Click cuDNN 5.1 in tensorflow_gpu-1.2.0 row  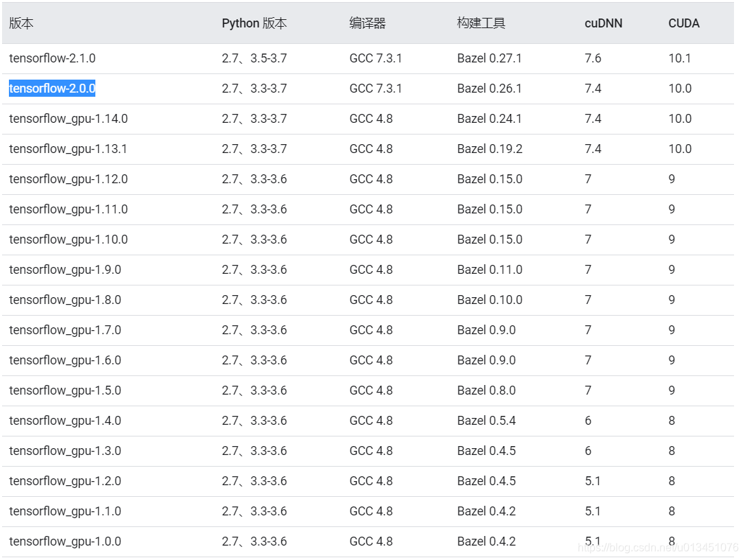[593, 481]
